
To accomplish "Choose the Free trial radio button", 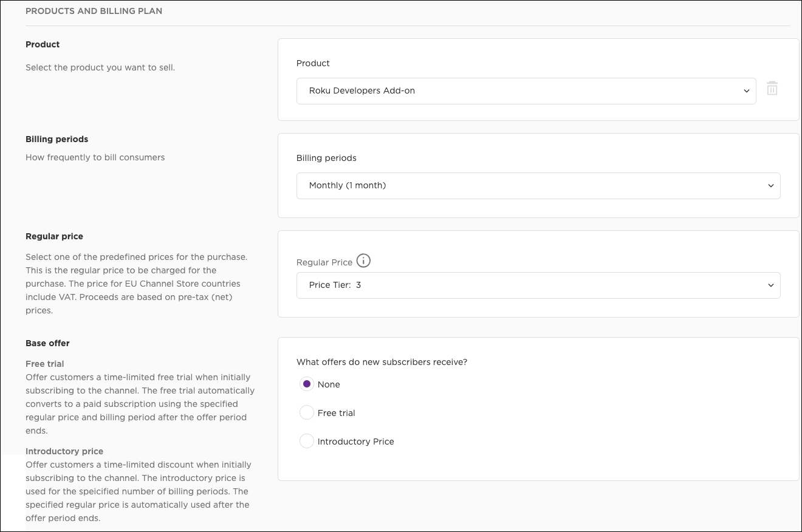I will 307,413.
